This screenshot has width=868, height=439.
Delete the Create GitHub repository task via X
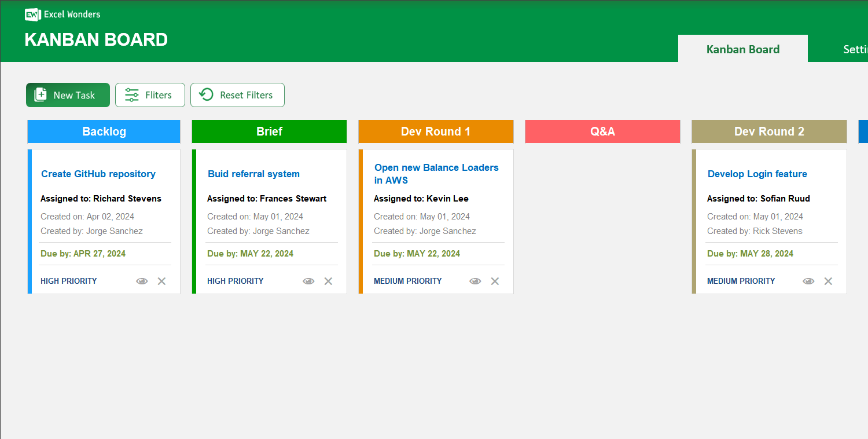(161, 281)
